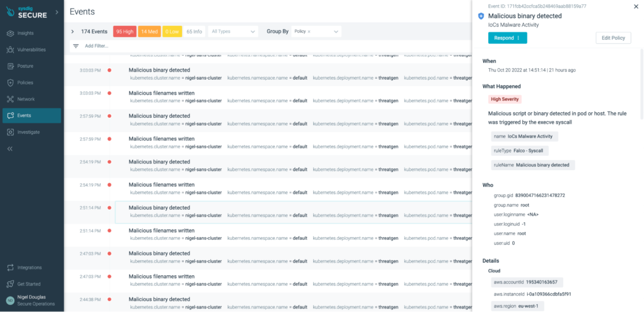Click the Add Filter input
644x312 pixels.
(x=96, y=46)
